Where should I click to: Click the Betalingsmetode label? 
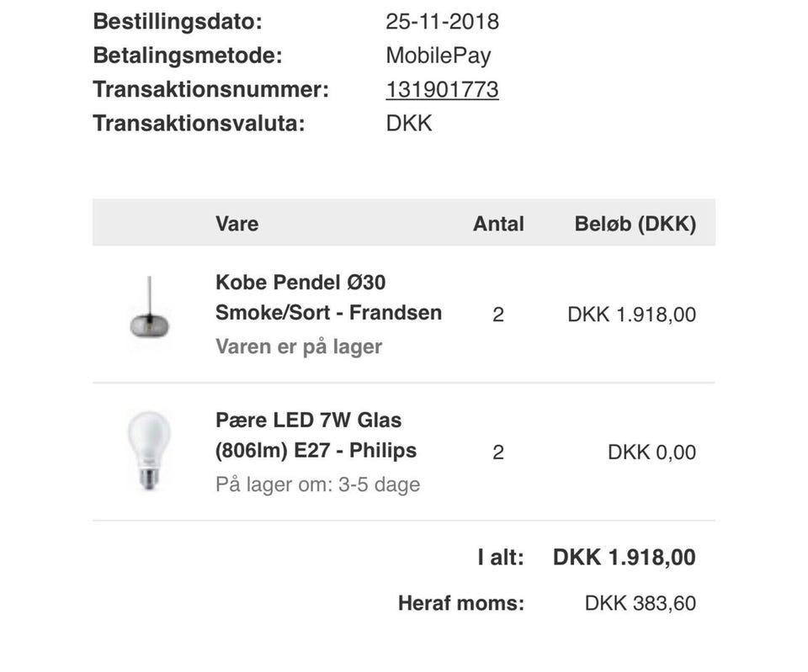pos(188,56)
